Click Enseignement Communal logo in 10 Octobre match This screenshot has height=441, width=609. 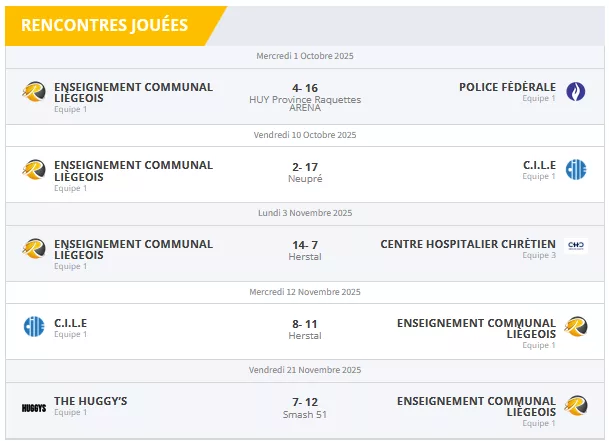(34, 170)
